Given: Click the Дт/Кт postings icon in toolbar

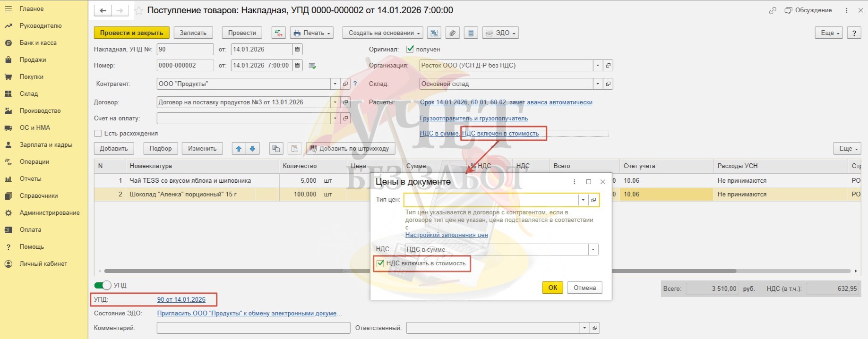Looking at the screenshot, I should tap(278, 33).
